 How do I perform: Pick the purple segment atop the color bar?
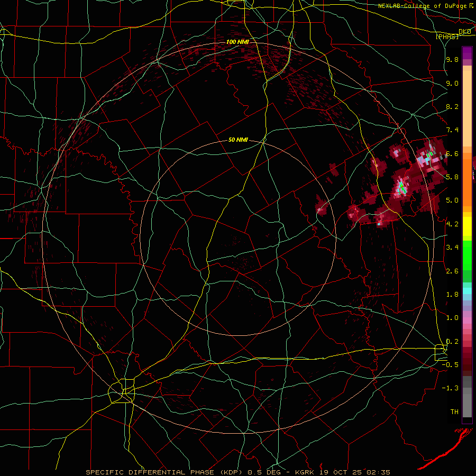tap(467, 53)
